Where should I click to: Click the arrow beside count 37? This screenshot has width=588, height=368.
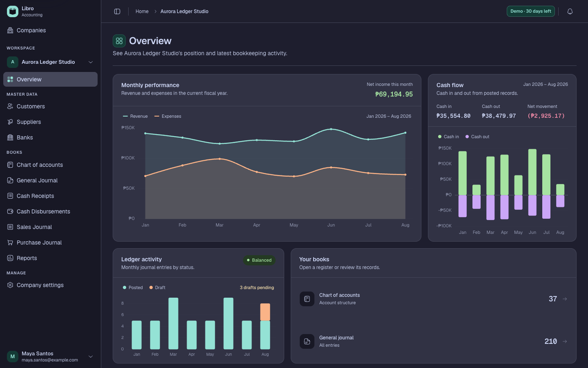coord(565,299)
